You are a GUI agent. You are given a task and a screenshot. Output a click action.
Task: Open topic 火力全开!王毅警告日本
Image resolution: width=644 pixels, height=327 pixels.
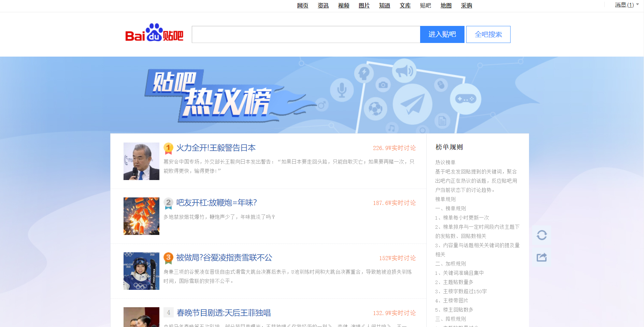216,148
